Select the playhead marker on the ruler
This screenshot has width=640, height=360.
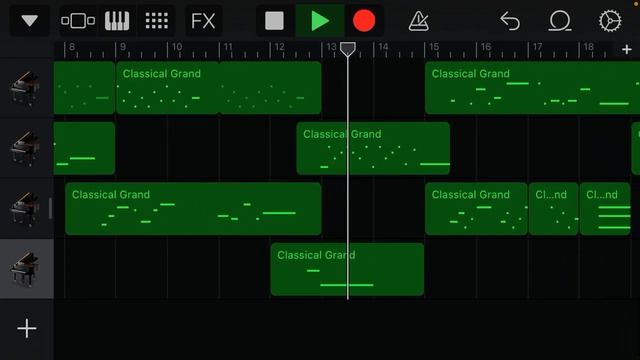click(x=348, y=49)
